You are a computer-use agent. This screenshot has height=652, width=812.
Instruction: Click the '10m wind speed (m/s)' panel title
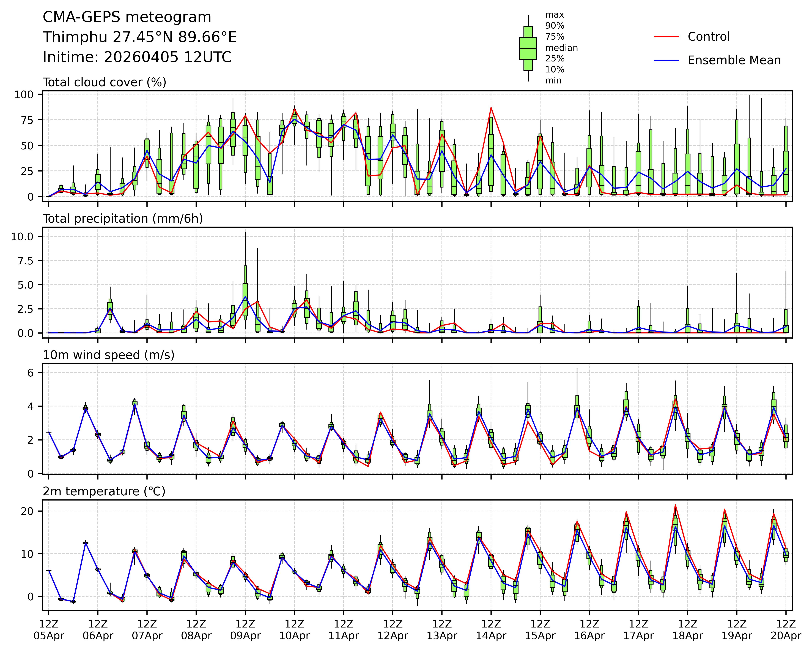(108, 355)
